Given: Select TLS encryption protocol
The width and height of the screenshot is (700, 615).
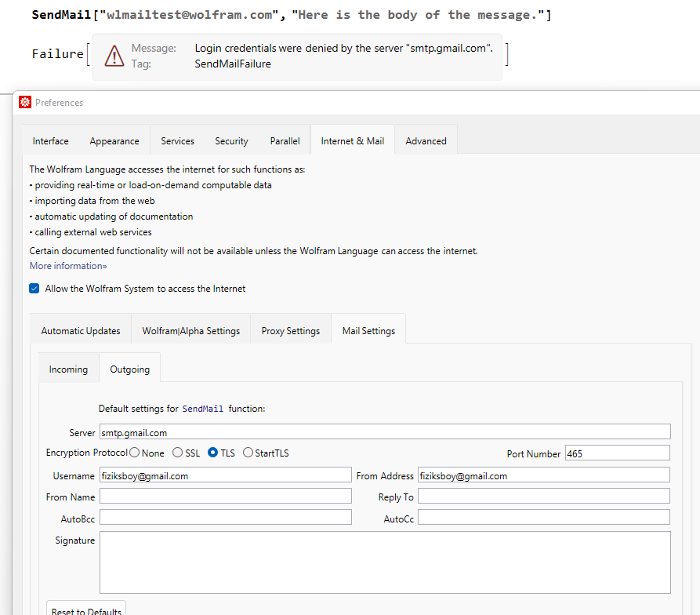Looking at the screenshot, I should [x=213, y=453].
